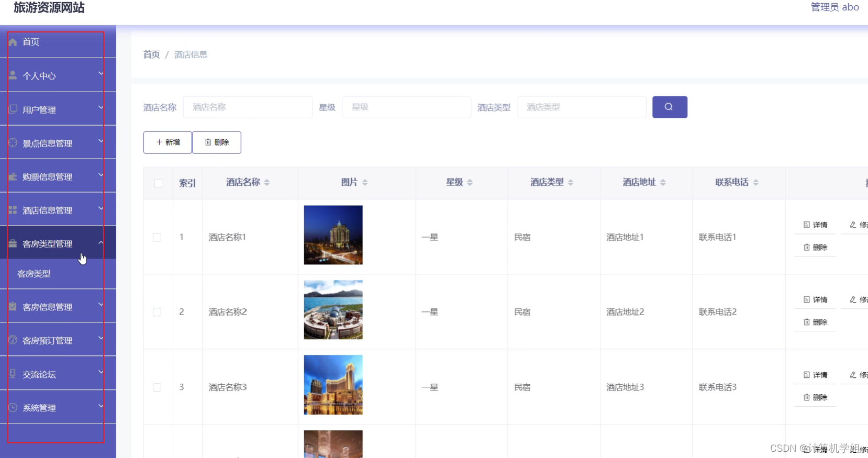Check the box for 酒店名称1 row
This screenshot has height=458, width=868.
tap(157, 237)
